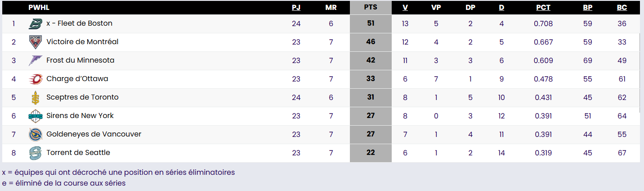This screenshot has height=191, width=644.
Task: Click the Frost du Minnesota logo
Action: [35, 60]
